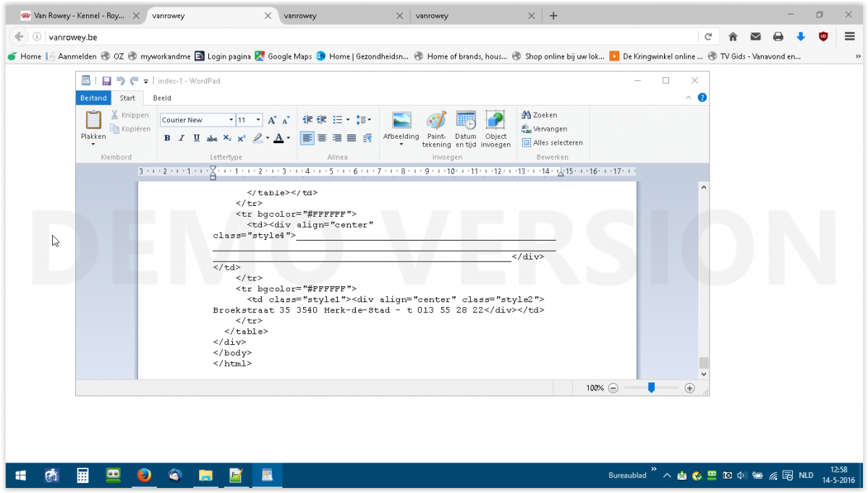Open a new Firefox tab

pyautogui.click(x=553, y=15)
